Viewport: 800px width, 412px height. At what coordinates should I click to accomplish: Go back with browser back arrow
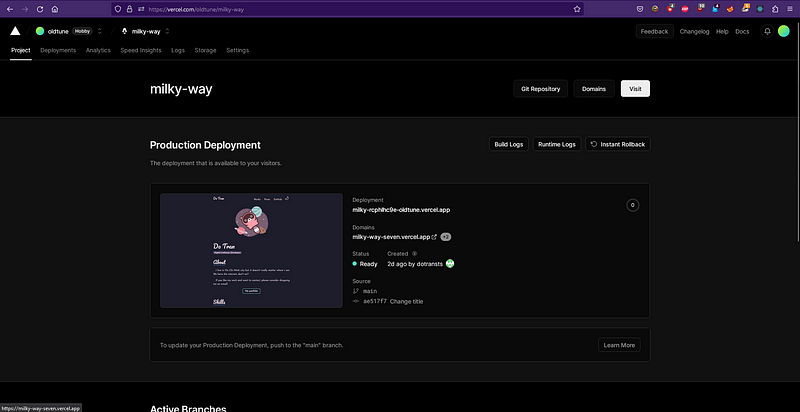click(10, 9)
